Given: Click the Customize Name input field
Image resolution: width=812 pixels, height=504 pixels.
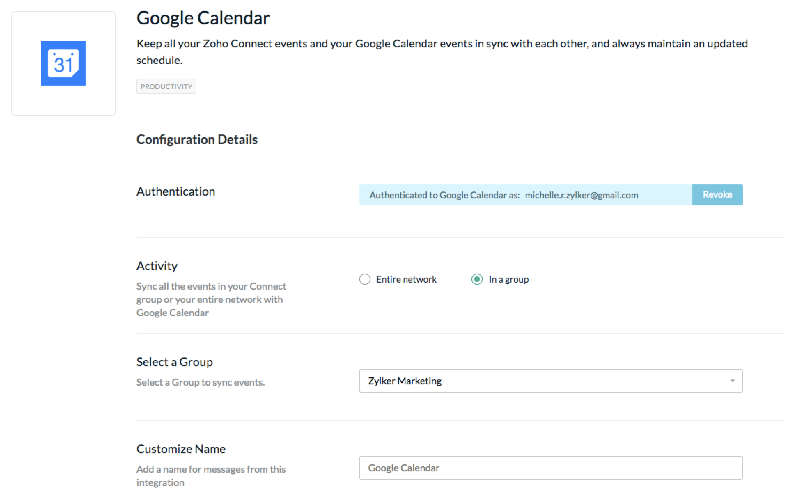Looking at the screenshot, I should (551, 468).
